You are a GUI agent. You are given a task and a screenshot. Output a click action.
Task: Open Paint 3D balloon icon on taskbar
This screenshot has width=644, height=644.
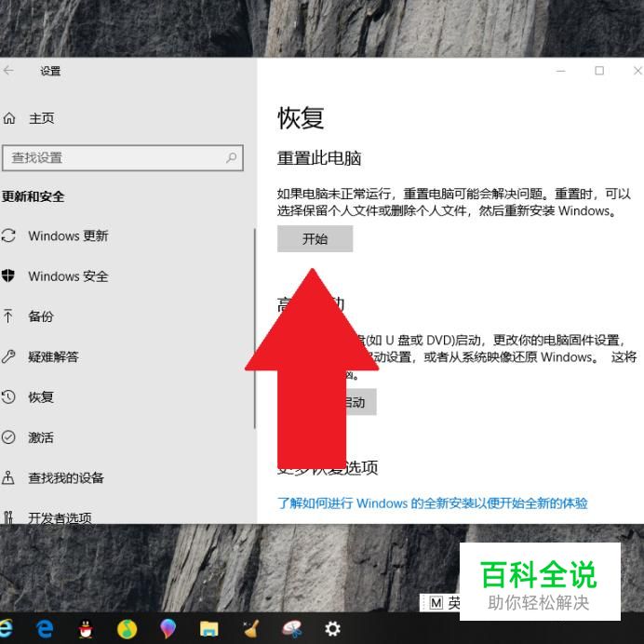tap(168, 628)
